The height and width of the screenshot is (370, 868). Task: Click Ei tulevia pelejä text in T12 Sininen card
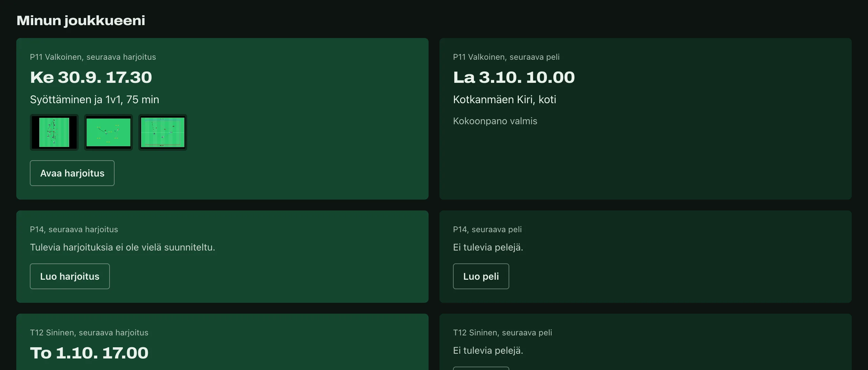coord(488,350)
